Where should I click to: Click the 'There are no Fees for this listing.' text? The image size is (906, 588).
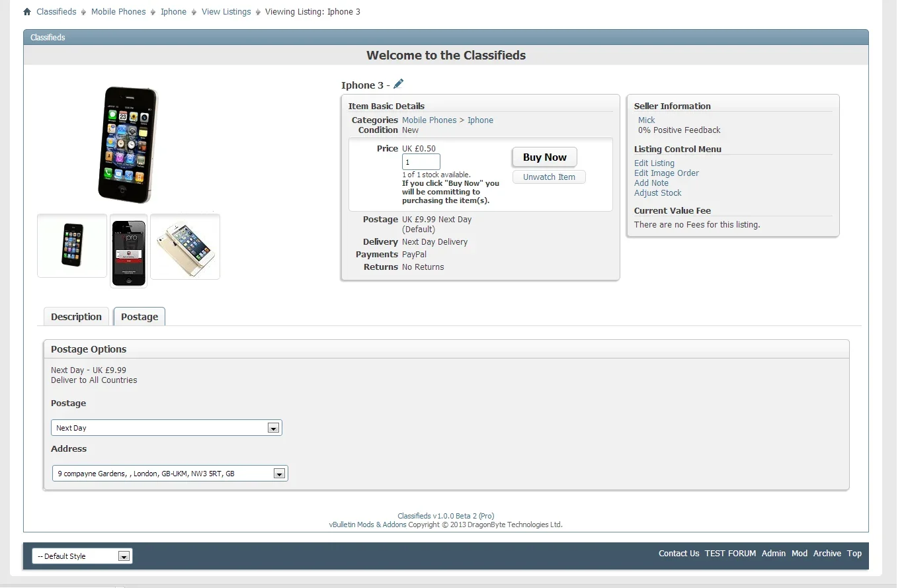[697, 225]
